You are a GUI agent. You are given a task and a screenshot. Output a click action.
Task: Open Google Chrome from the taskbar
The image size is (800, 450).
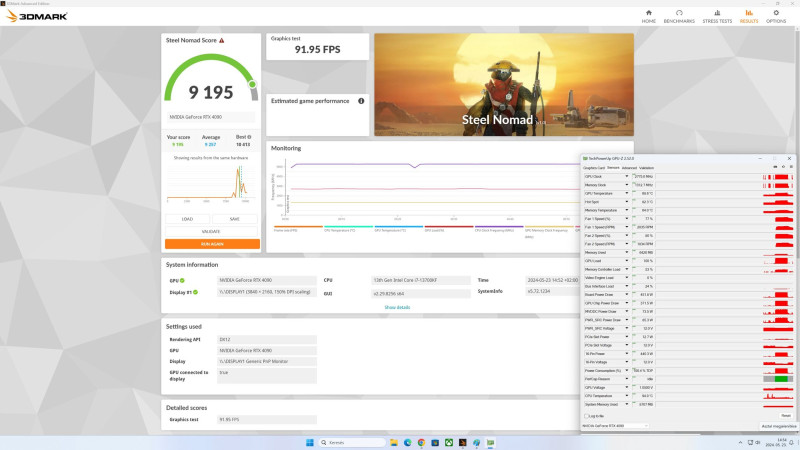421,442
